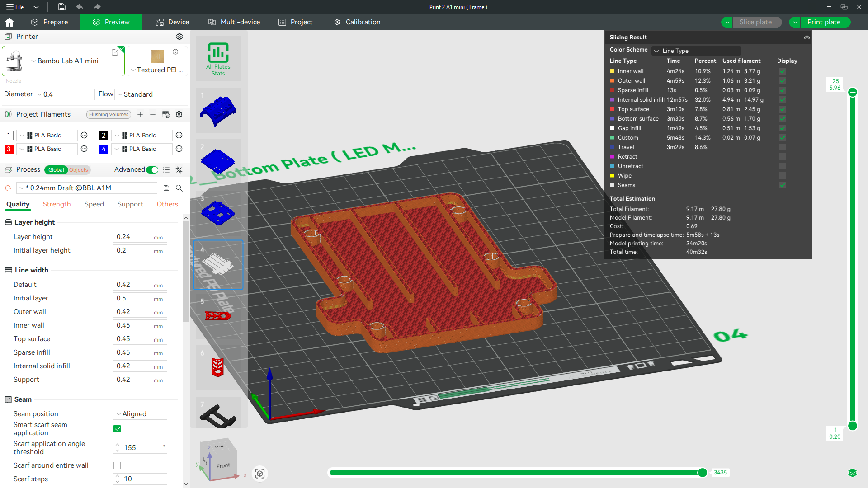The height and width of the screenshot is (488, 868).
Task: Open filament 4 options circle icon
Action: [179, 149]
